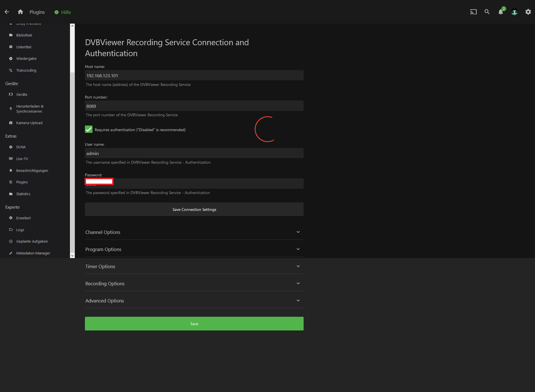Click the User name input field
The width and height of the screenshot is (535, 392).
(194, 153)
